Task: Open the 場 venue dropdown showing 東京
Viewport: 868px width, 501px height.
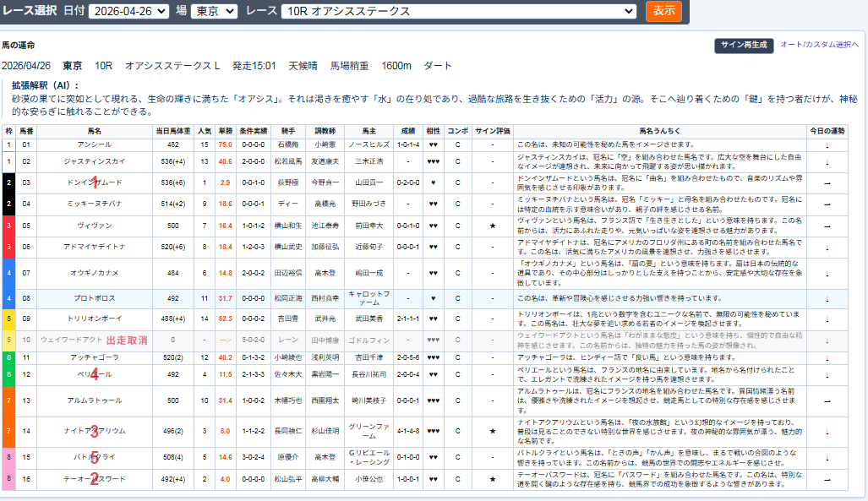Action: click(214, 11)
